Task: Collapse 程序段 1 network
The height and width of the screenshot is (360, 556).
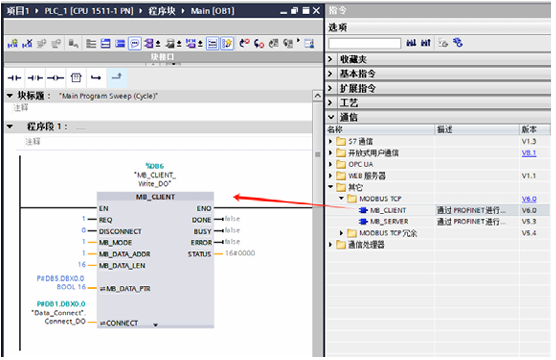Action: (10, 127)
